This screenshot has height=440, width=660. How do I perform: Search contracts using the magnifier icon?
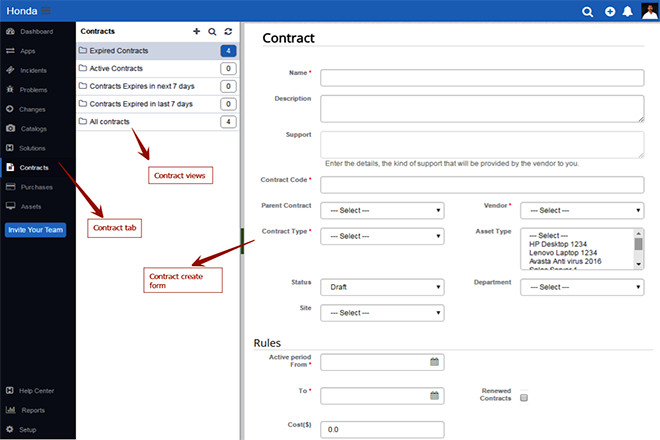212,32
